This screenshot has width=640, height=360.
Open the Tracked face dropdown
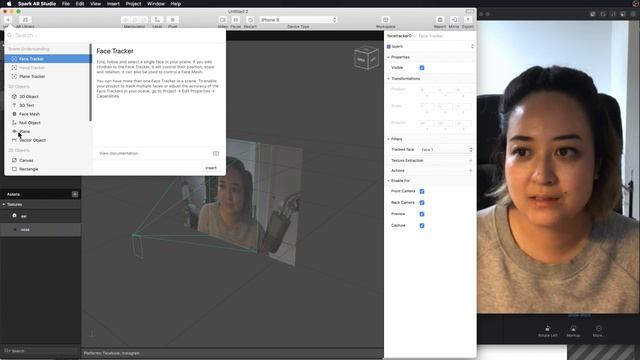446,150
